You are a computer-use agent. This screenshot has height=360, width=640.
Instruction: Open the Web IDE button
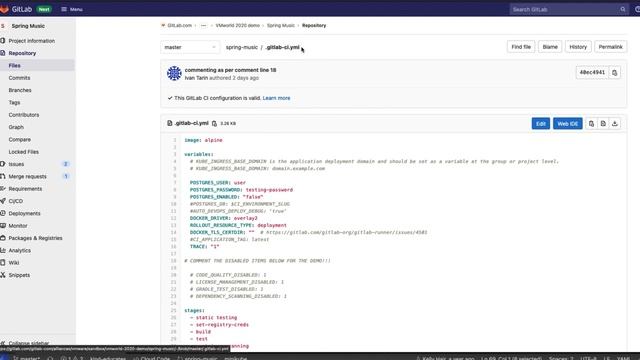567,124
